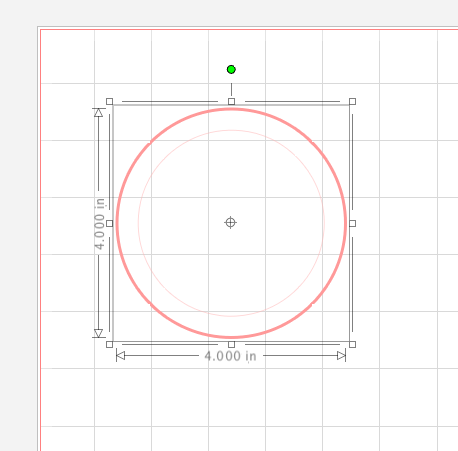Select the bottom-right corner resize handle
The image size is (458, 451).
point(352,344)
